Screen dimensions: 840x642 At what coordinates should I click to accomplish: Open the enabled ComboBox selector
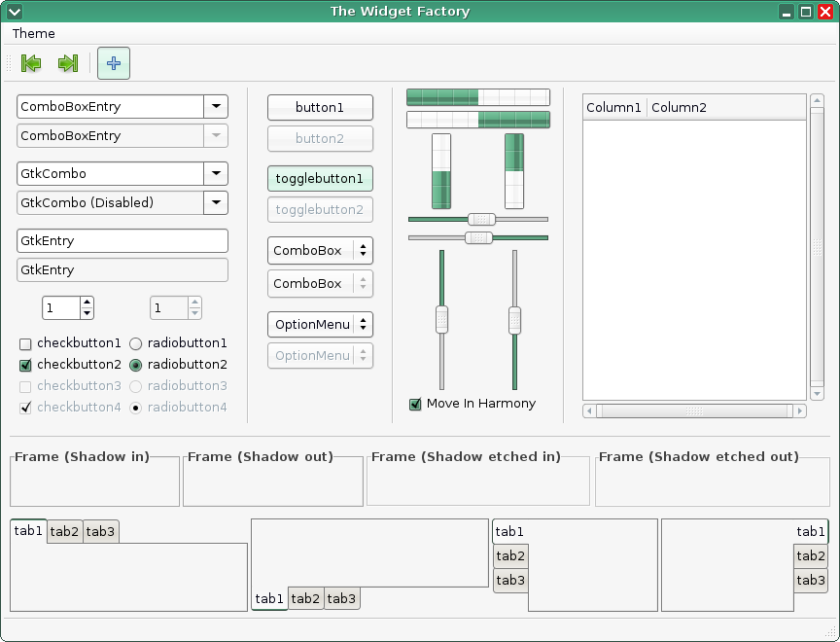[321, 250]
